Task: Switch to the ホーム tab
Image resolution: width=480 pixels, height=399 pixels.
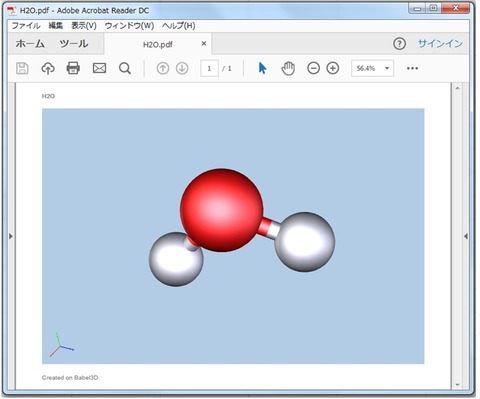Action: (30, 44)
